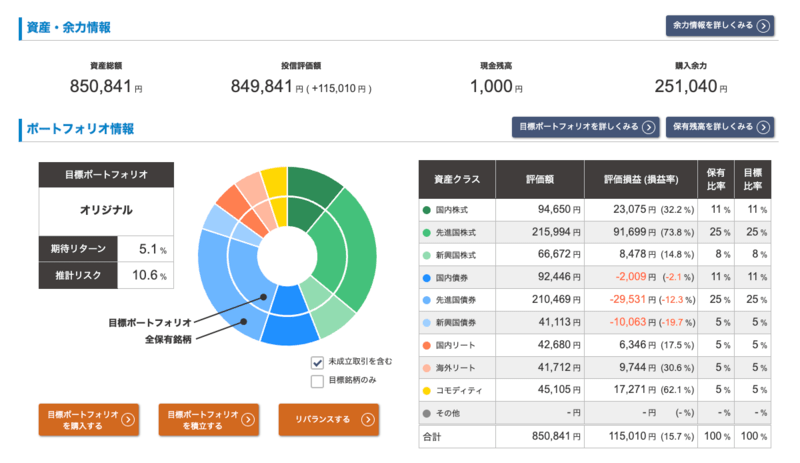This screenshot has height=463, width=800.
Task: Click yellow dot beside コモディティ row
Action: [x=427, y=390]
